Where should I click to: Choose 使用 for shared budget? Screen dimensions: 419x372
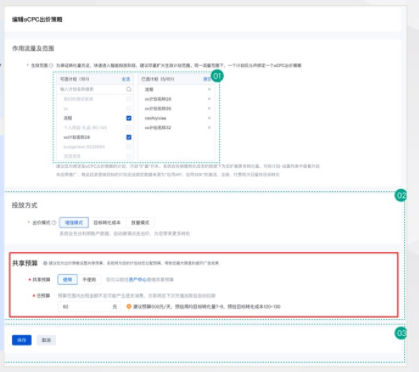click(x=68, y=280)
